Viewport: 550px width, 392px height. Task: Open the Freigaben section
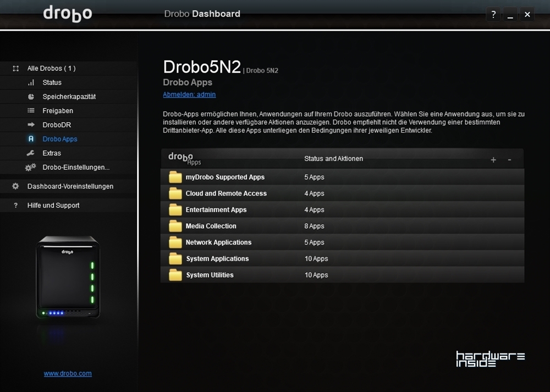pyautogui.click(x=68, y=111)
